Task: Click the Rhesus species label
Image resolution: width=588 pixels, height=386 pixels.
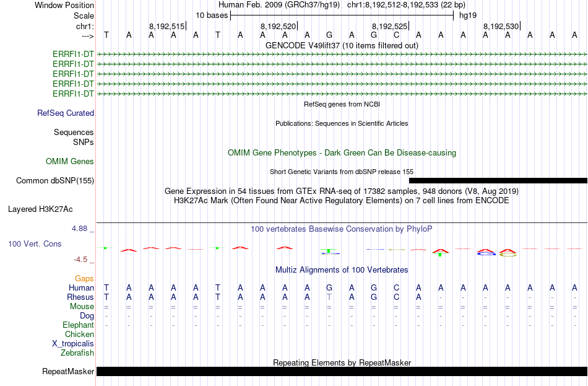Action: [x=80, y=297]
